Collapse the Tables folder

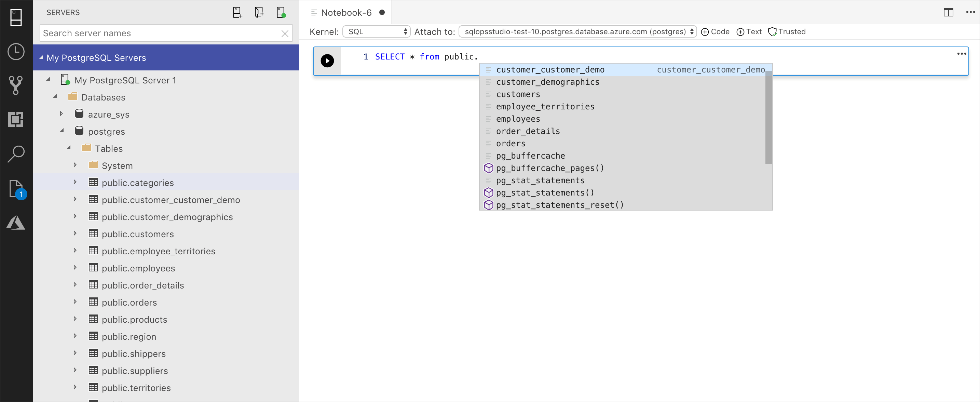click(69, 148)
